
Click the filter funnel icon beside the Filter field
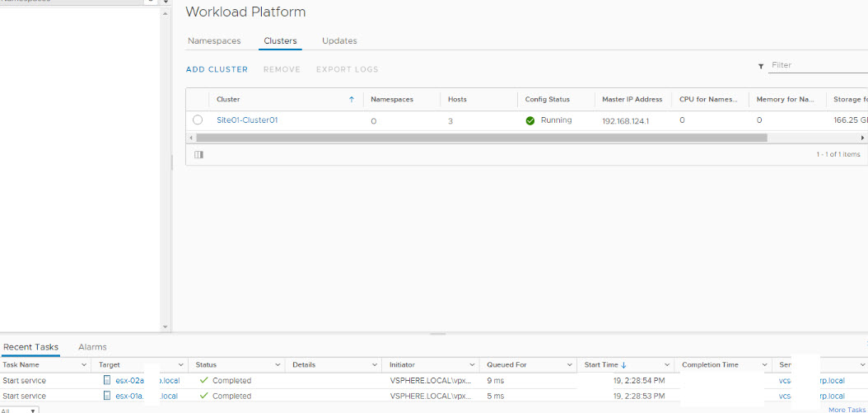(760, 66)
